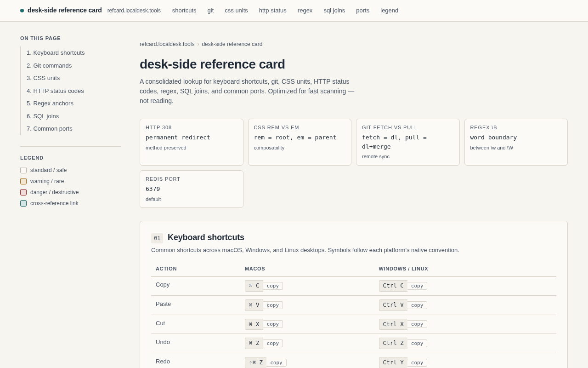
Task: Click breadcrumb desk-side reference card
Action: click(x=232, y=44)
